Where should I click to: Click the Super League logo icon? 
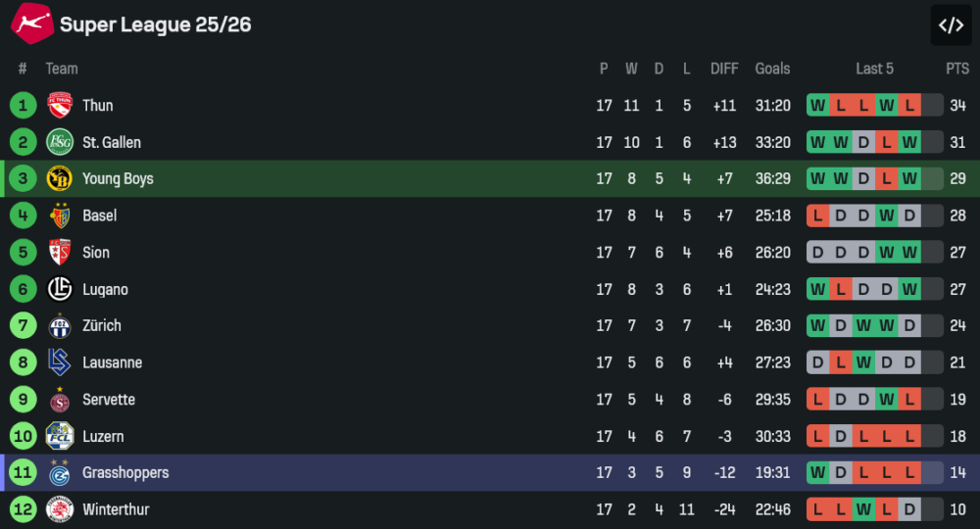[x=31, y=24]
